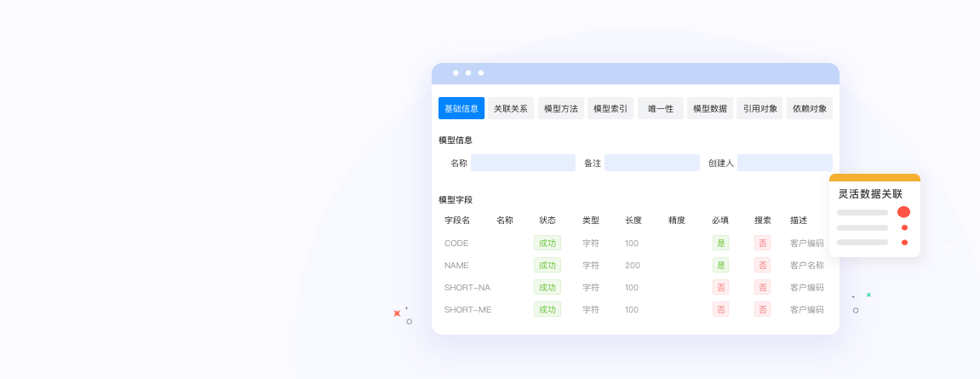Select the NAME field name cell
Screen dimensions: 980x379
(456, 265)
